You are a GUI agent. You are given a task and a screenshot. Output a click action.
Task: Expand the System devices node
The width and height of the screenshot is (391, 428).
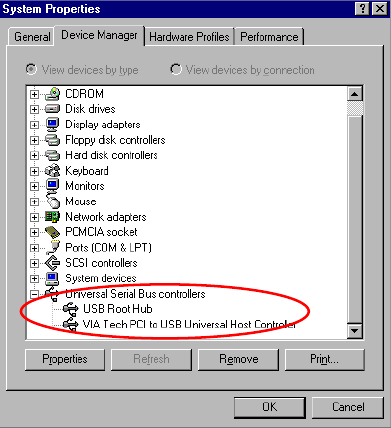click(34, 278)
